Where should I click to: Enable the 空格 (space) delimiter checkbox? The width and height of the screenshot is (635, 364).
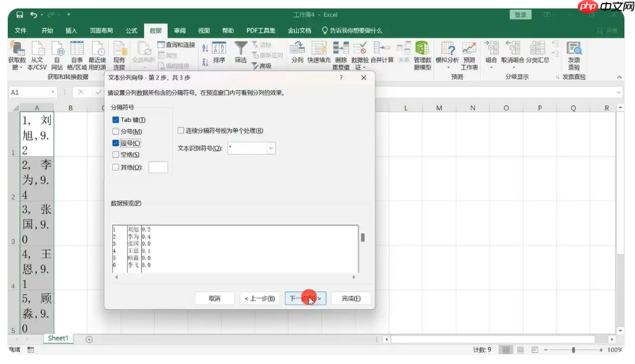pyautogui.click(x=116, y=154)
